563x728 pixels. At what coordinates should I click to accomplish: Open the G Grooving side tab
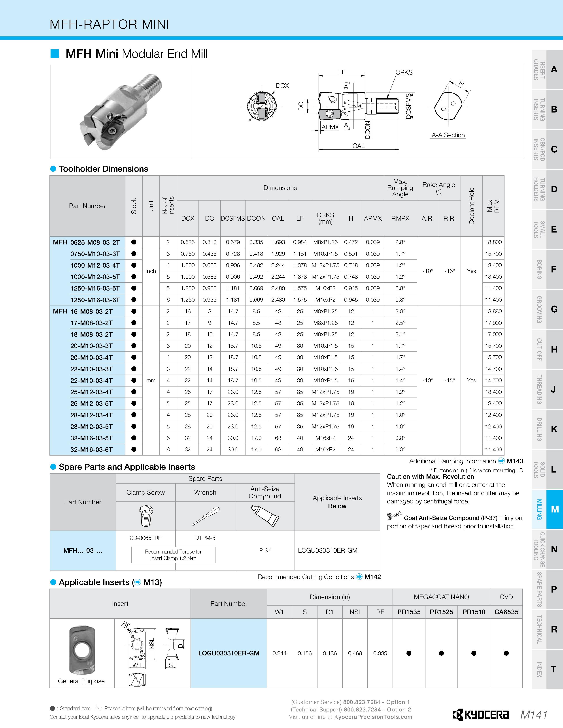tap(547, 309)
